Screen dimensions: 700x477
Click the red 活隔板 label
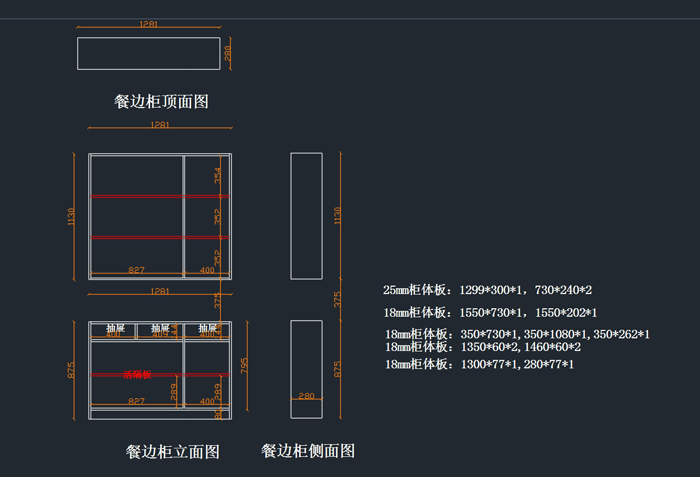pos(136,375)
